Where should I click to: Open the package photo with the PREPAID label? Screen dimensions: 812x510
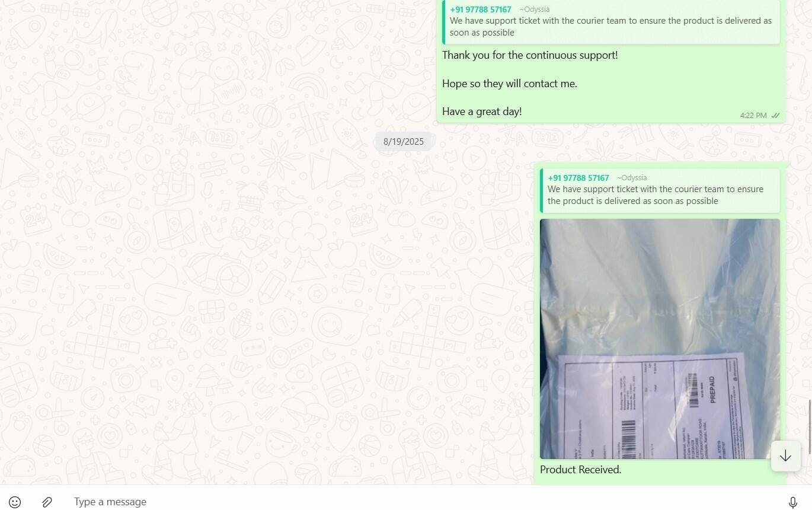(x=660, y=339)
